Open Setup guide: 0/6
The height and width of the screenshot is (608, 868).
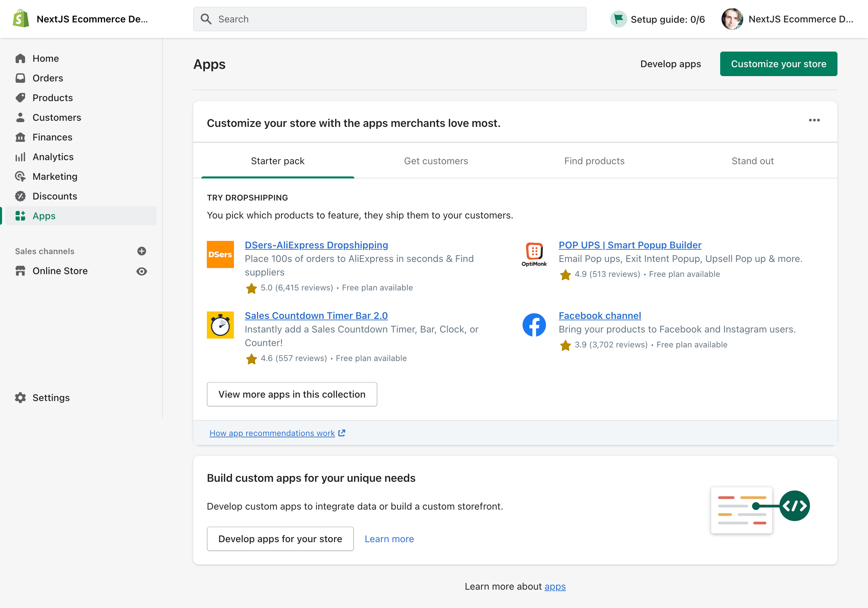pyautogui.click(x=657, y=19)
